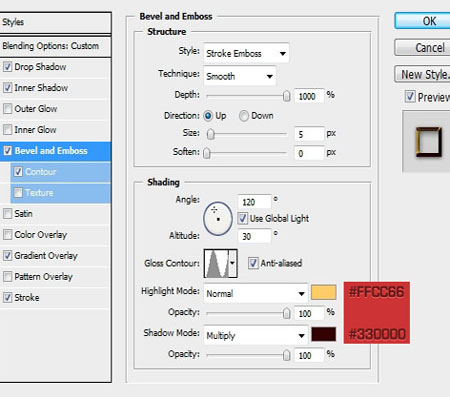
Task: Click the Shadow Opacity value field
Action: [x=309, y=355]
